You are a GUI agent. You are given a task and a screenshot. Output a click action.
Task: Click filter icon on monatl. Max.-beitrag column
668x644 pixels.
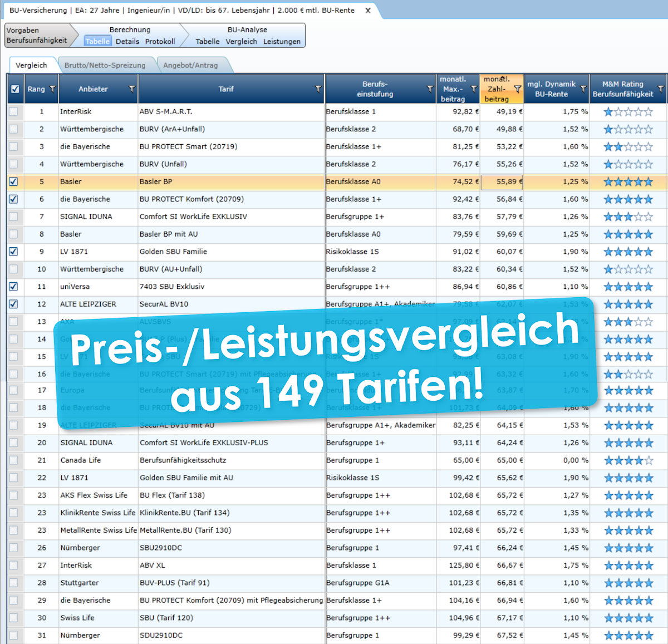click(x=474, y=89)
